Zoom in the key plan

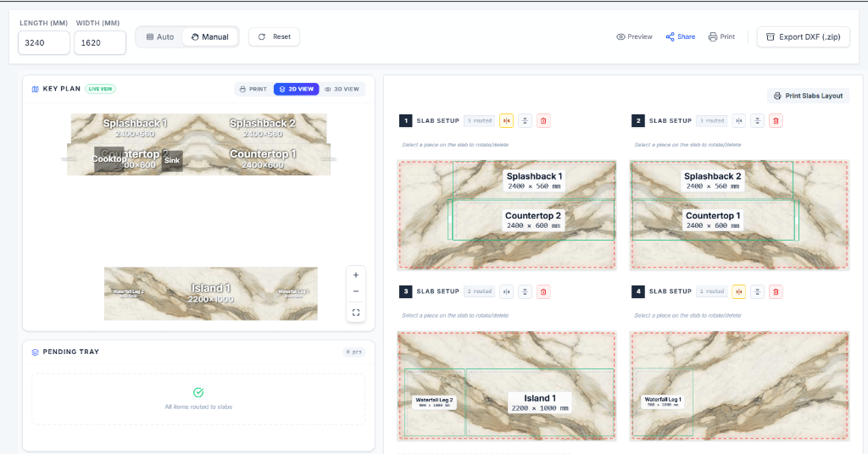pyautogui.click(x=356, y=274)
